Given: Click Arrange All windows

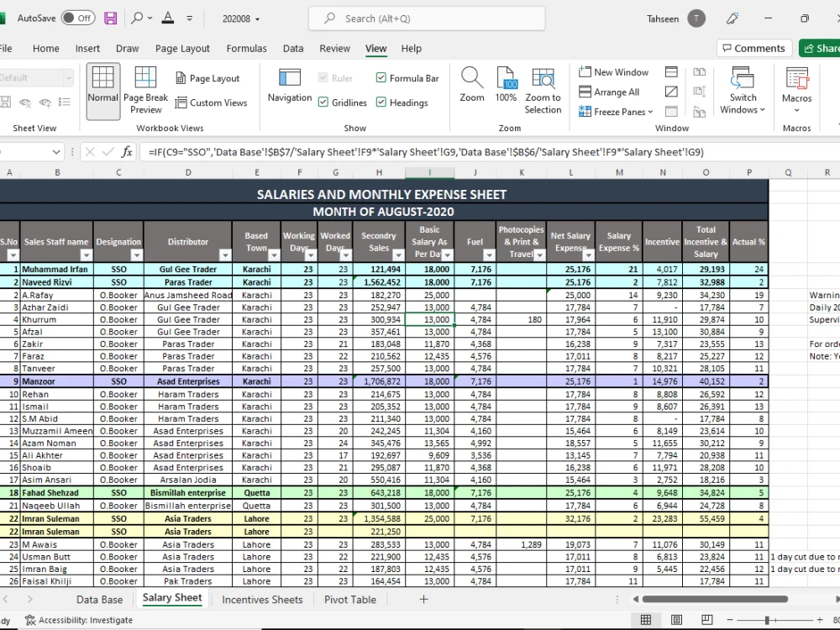Looking at the screenshot, I should coord(610,92).
